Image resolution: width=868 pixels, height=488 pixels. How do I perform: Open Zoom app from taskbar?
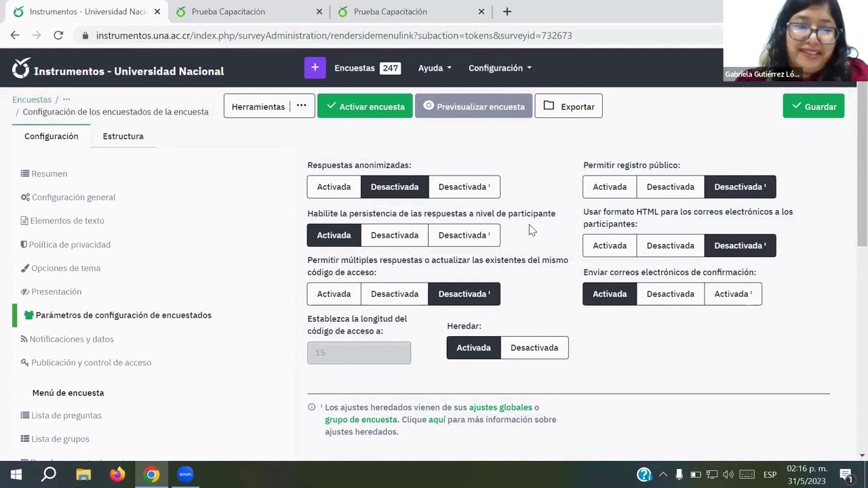coord(185,474)
